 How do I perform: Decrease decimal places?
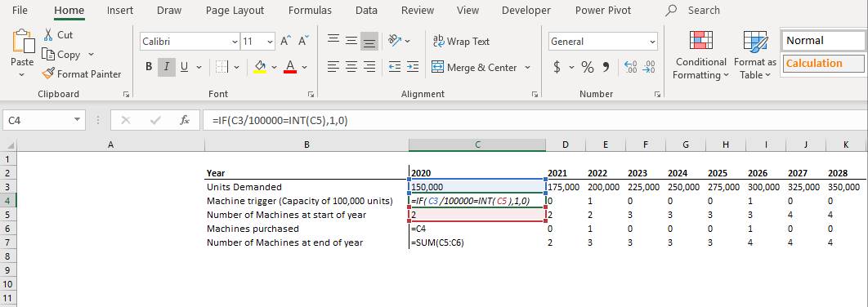click(649, 67)
